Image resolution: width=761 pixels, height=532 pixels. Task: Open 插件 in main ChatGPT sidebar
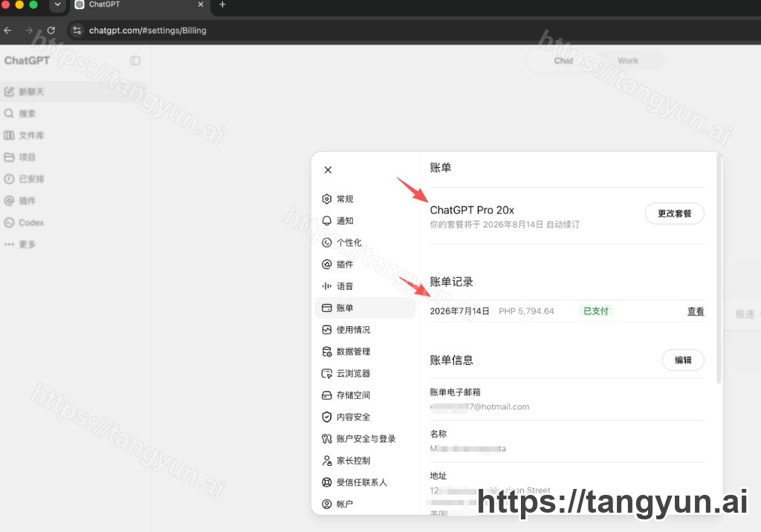click(x=73, y=201)
